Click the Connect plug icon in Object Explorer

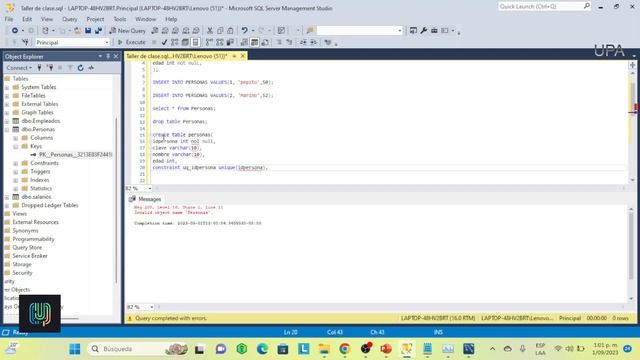coord(39,68)
